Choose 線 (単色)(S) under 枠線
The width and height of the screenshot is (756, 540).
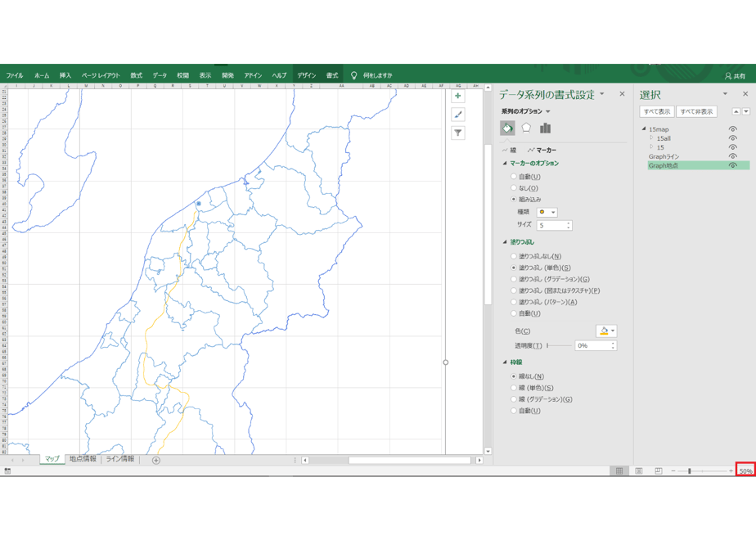tap(514, 388)
